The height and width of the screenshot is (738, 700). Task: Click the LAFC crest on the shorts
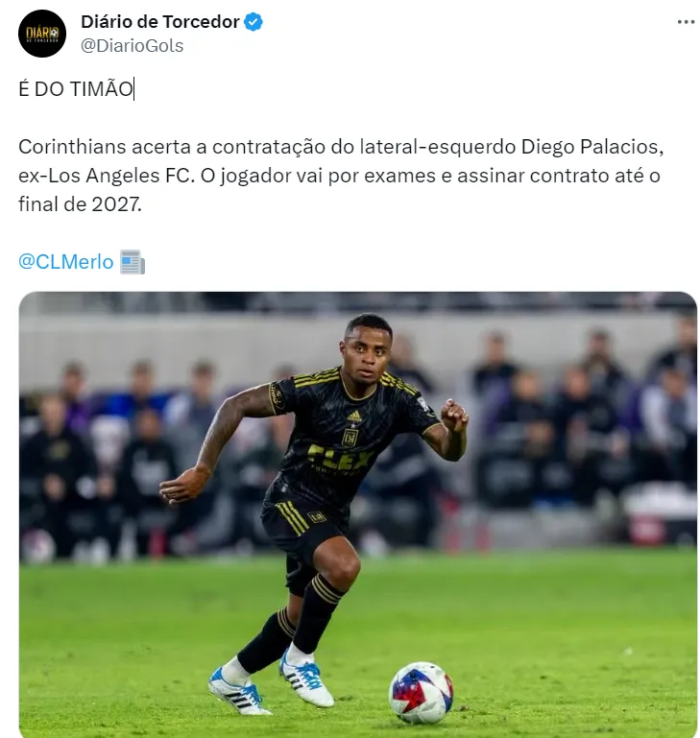pos(317,516)
